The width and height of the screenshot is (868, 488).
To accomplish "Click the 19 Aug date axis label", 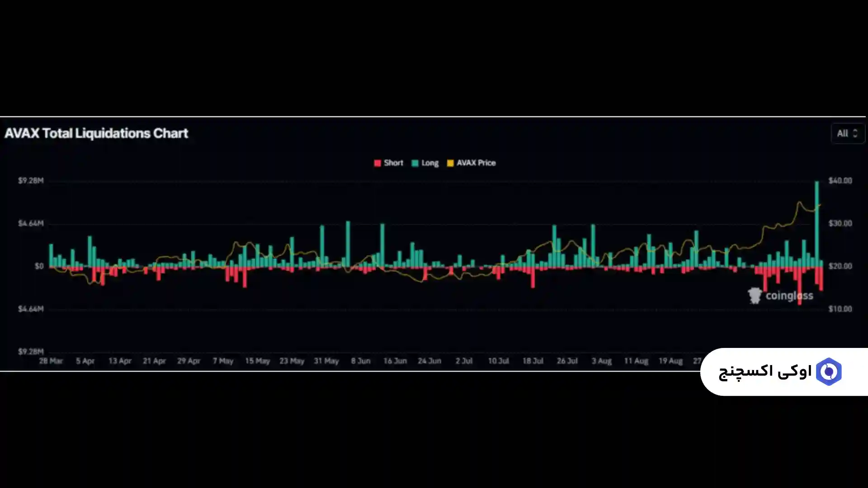I will [x=670, y=361].
